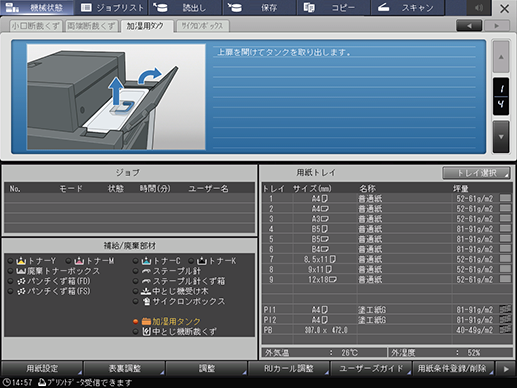Image resolution: width=517 pixels, height=388 pixels.
Task: Switch to the ジョブリスト tab
Action: point(112,8)
